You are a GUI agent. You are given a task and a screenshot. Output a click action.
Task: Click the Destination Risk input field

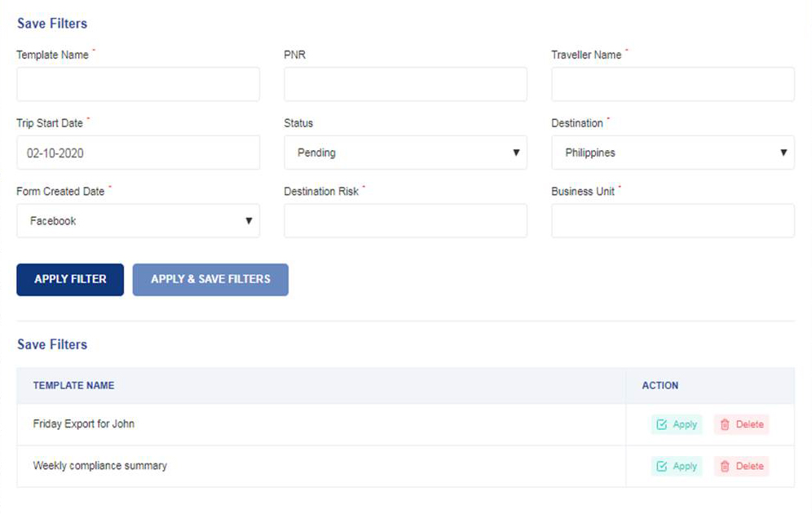[x=405, y=221]
